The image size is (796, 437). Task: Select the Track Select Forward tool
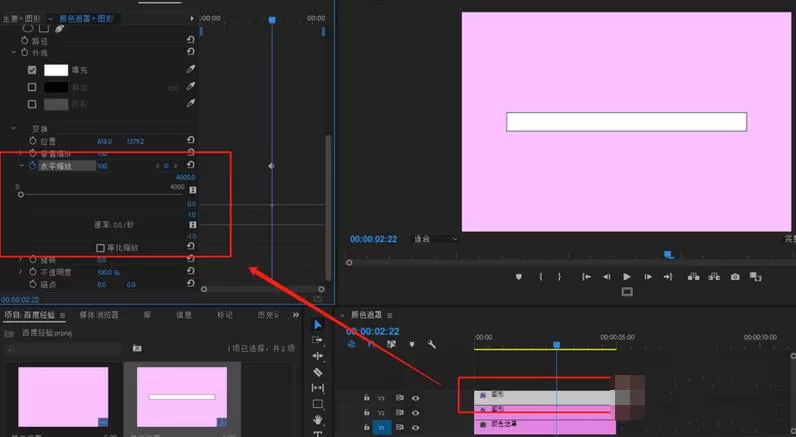318,341
